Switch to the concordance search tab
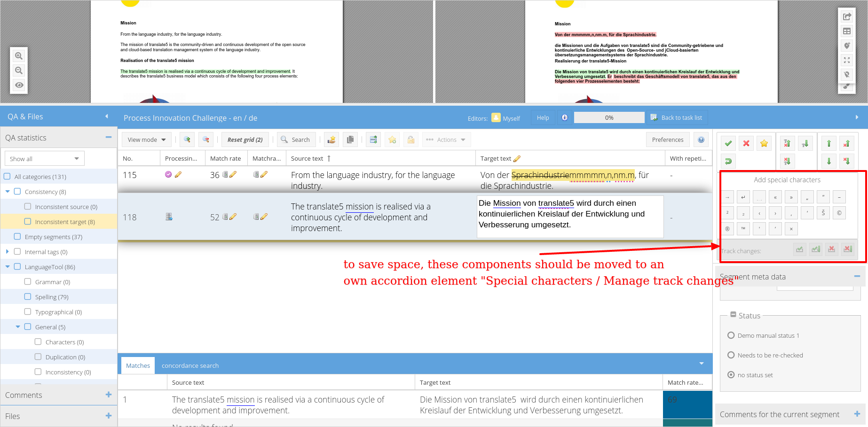This screenshot has width=868, height=427. [x=190, y=366]
